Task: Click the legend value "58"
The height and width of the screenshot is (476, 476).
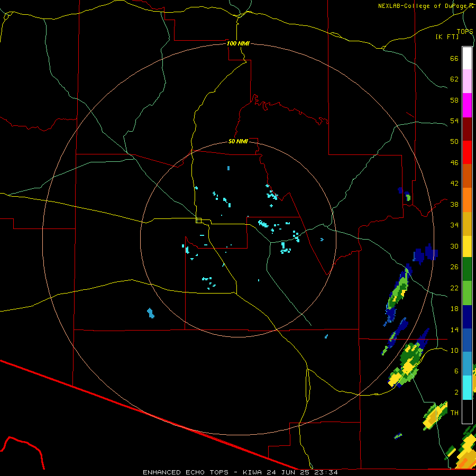Action: [x=454, y=100]
